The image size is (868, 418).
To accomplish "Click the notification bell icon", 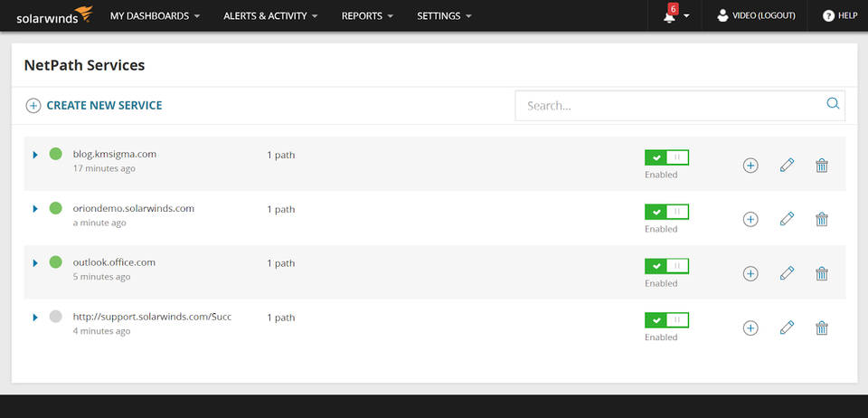I will click(670, 16).
